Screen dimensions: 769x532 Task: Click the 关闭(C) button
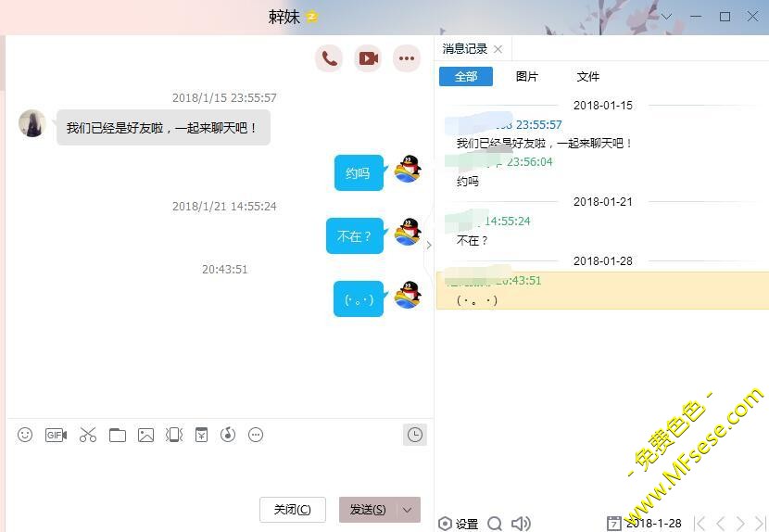[292, 510]
